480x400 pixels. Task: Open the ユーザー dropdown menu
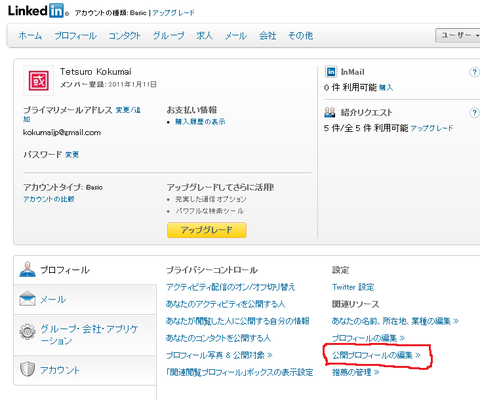coord(458,35)
